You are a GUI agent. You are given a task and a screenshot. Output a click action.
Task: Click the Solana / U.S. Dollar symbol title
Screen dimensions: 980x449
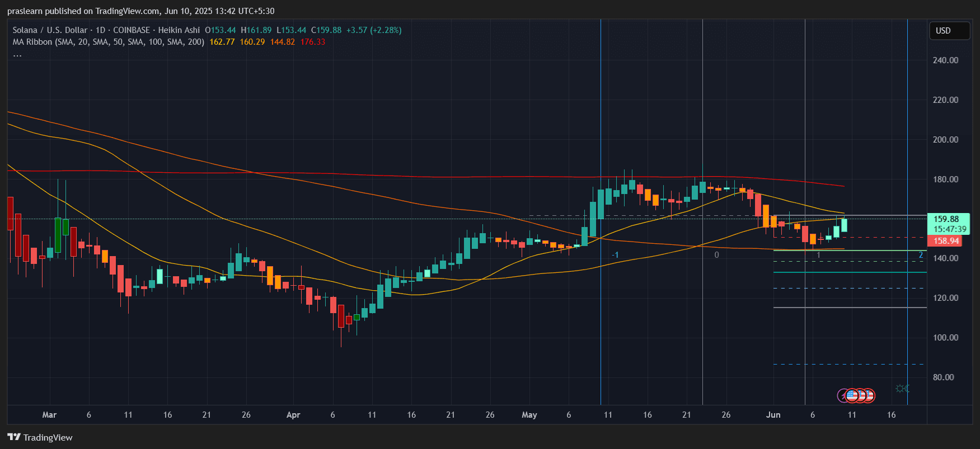[50, 30]
